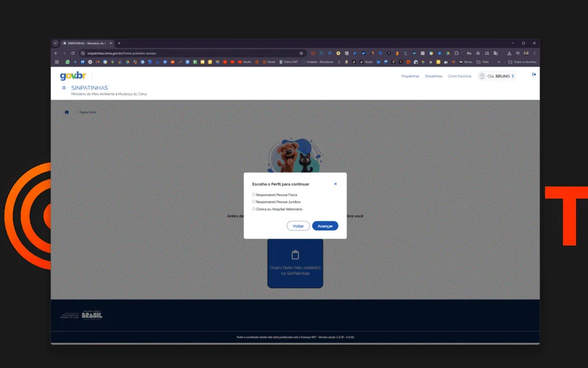Click the hamburger menu icon beside SINPATINHAS
This screenshot has height=368, width=588.
click(63, 87)
